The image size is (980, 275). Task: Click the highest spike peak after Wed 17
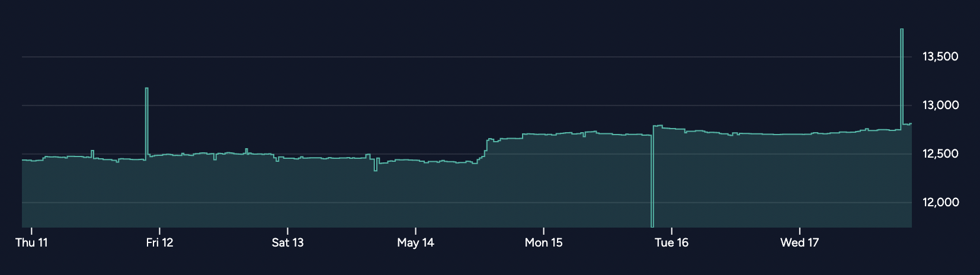[902, 29]
